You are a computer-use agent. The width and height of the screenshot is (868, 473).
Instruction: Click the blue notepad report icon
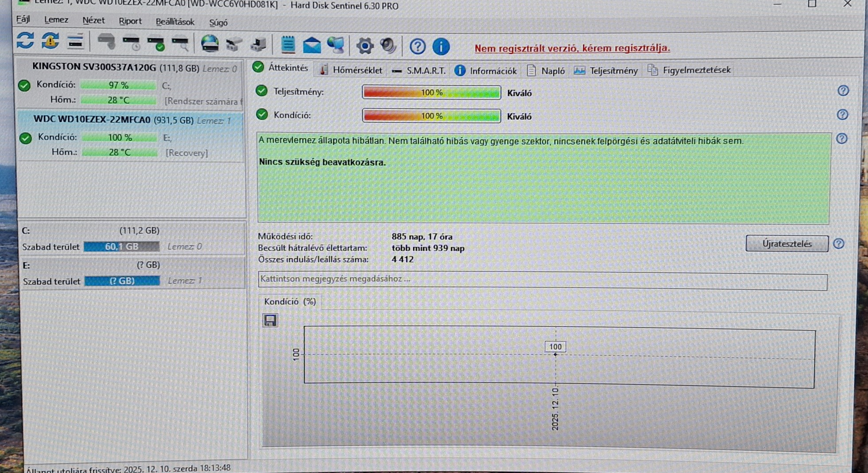click(288, 45)
